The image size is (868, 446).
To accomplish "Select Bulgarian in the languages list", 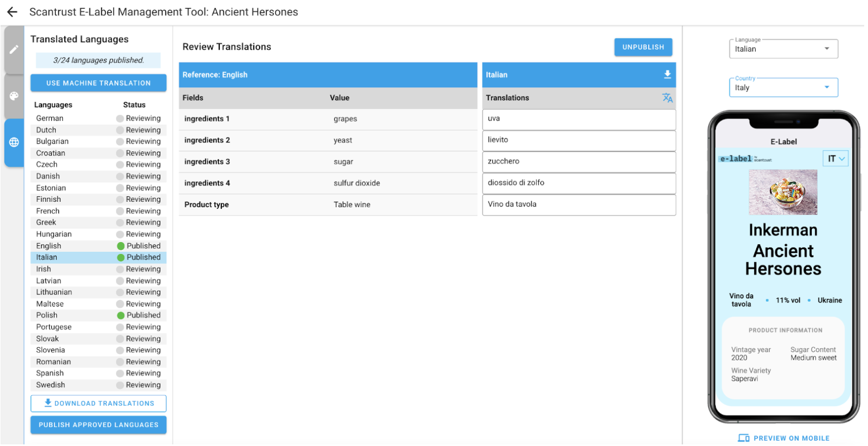I will pyautogui.click(x=99, y=142).
